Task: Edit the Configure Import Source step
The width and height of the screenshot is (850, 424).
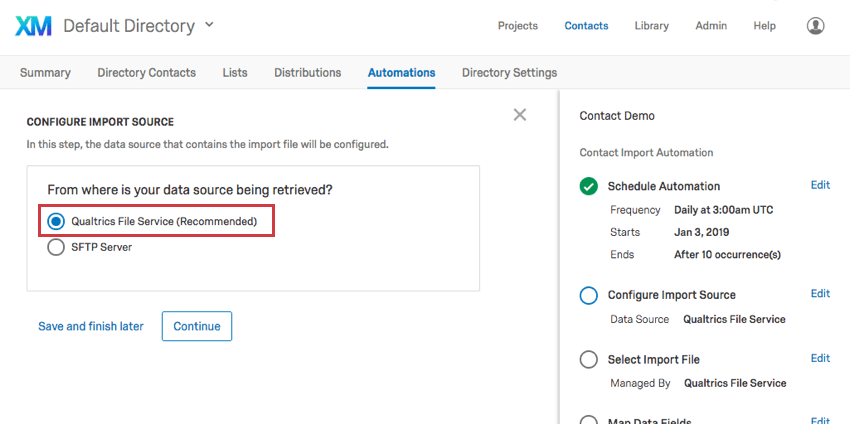Action: (x=820, y=294)
